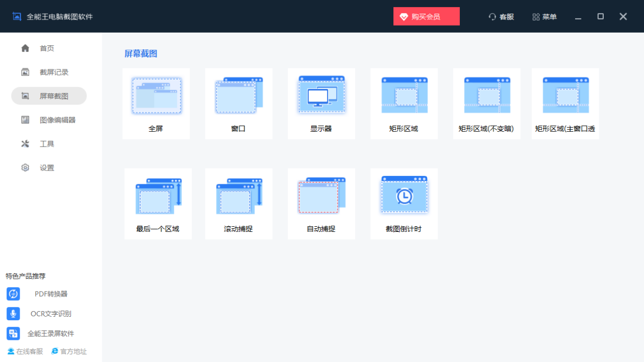This screenshot has width=644, height=362.
Task: Launch 滚动捕捉 scrolling capture
Action: pyautogui.click(x=238, y=203)
